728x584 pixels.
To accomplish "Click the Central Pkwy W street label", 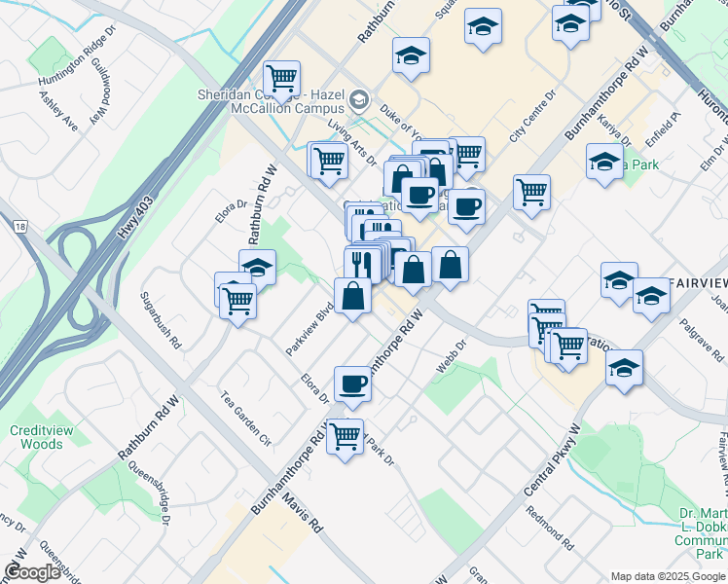I will 552,460.
